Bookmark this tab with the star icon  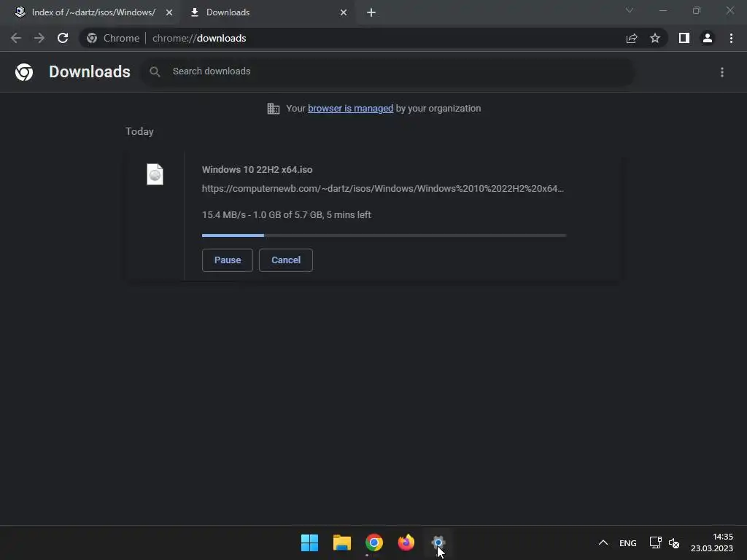tap(655, 38)
